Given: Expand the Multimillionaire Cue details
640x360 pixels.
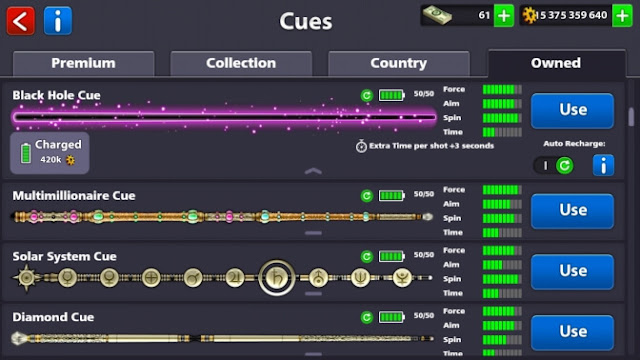Looking at the screenshot, I should 313,233.
